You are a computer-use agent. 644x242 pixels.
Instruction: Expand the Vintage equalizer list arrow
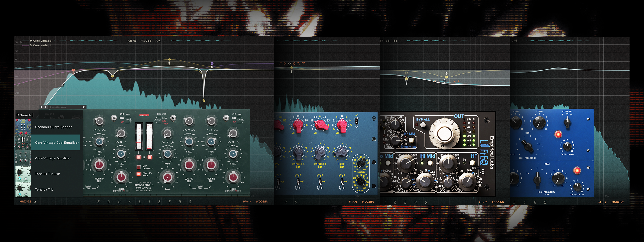pyautogui.click(x=35, y=202)
